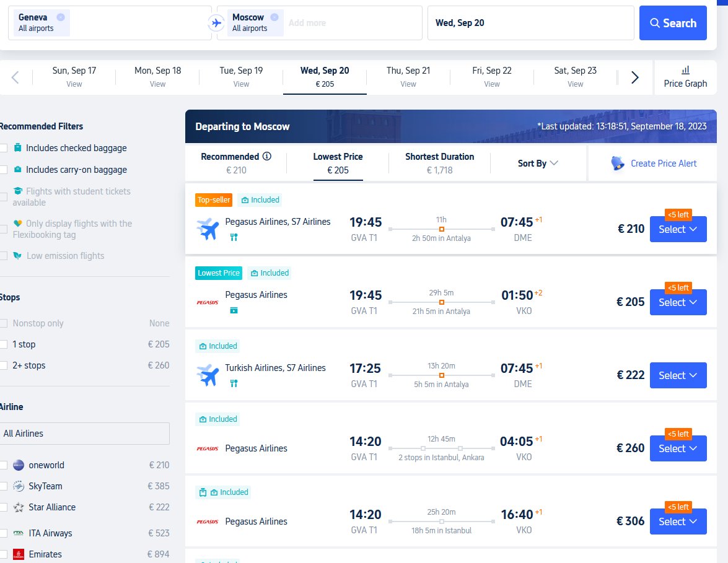The image size is (728, 563).
Task: Click the ITA Airways logo
Action: 19,533
